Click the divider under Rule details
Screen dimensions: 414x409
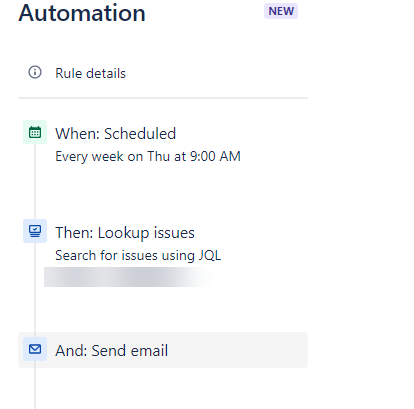[x=163, y=98]
